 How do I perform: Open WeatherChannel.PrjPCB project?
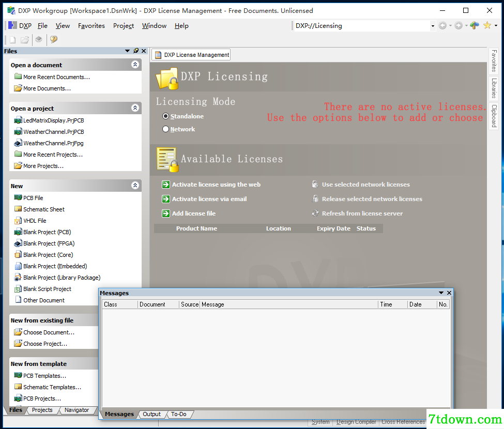click(54, 132)
